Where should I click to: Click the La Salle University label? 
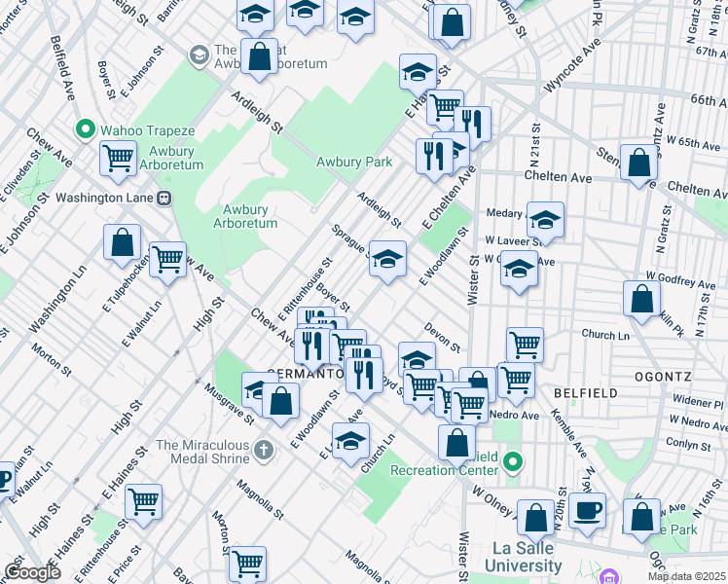click(524, 557)
